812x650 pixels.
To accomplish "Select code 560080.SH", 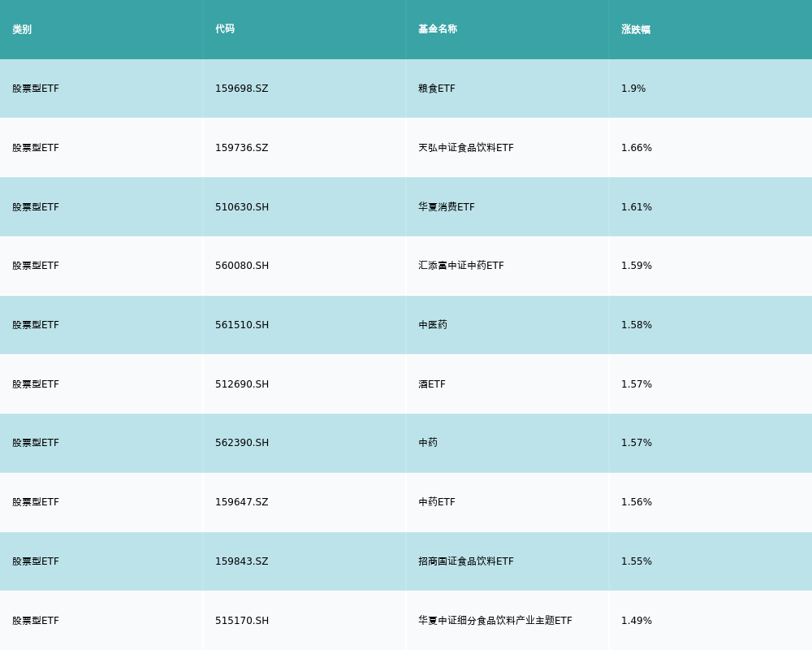I will click(242, 266).
